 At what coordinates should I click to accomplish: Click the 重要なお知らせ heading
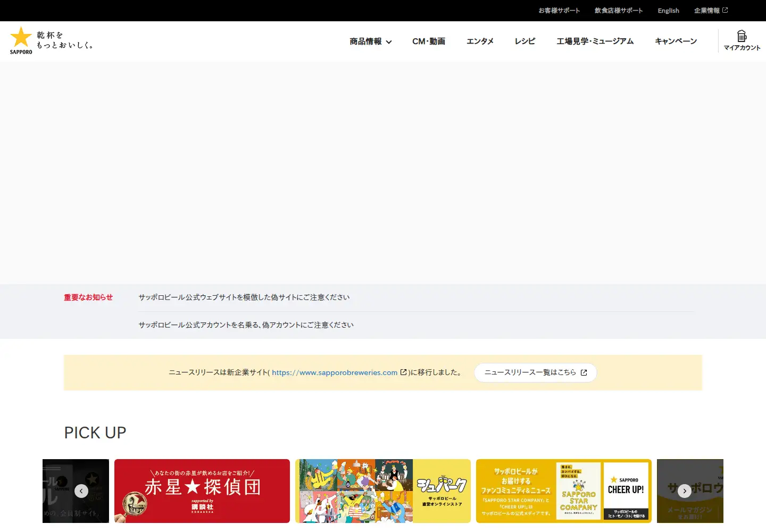[88, 297]
